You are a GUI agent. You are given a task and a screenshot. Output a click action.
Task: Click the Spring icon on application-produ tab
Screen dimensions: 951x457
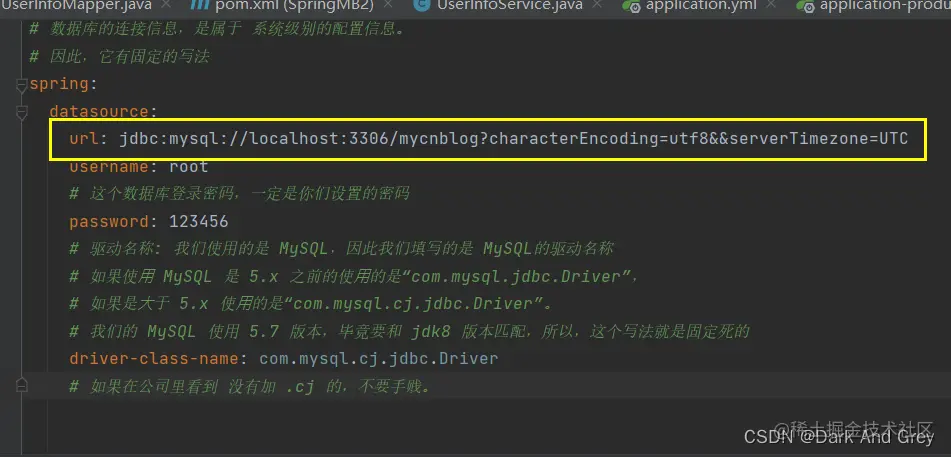coord(805,5)
